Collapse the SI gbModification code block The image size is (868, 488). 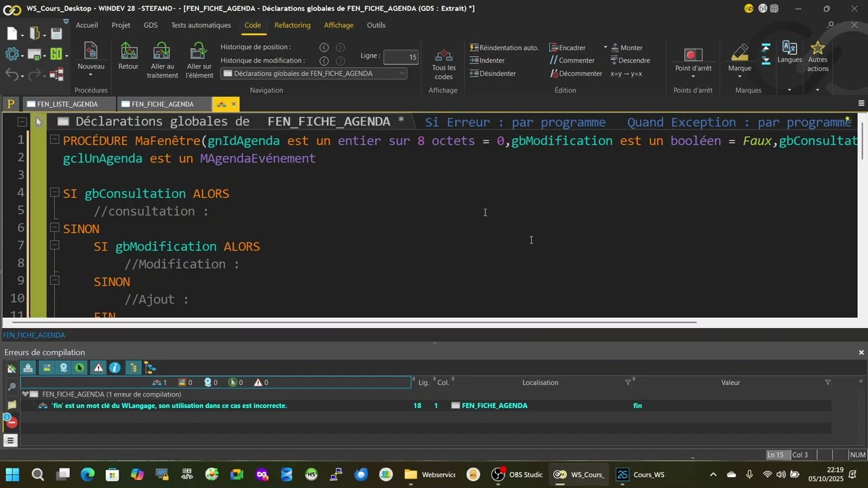pos(55,245)
